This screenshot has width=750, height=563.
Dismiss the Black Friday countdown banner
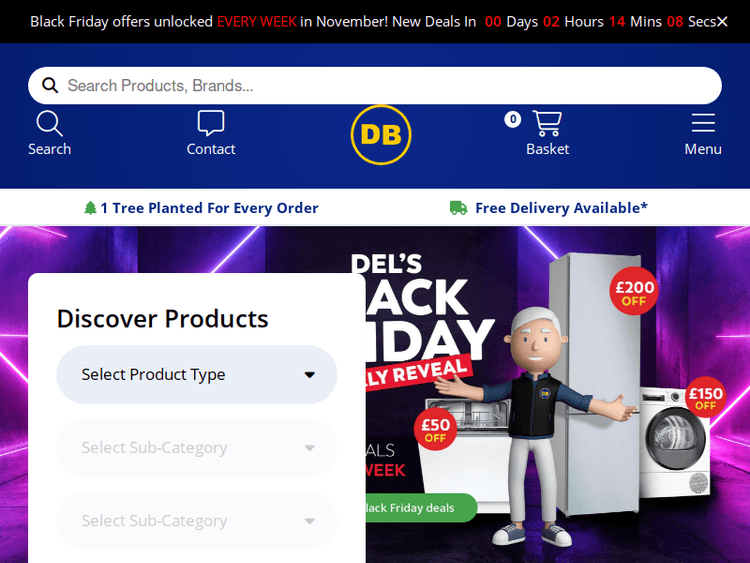click(x=722, y=22)
